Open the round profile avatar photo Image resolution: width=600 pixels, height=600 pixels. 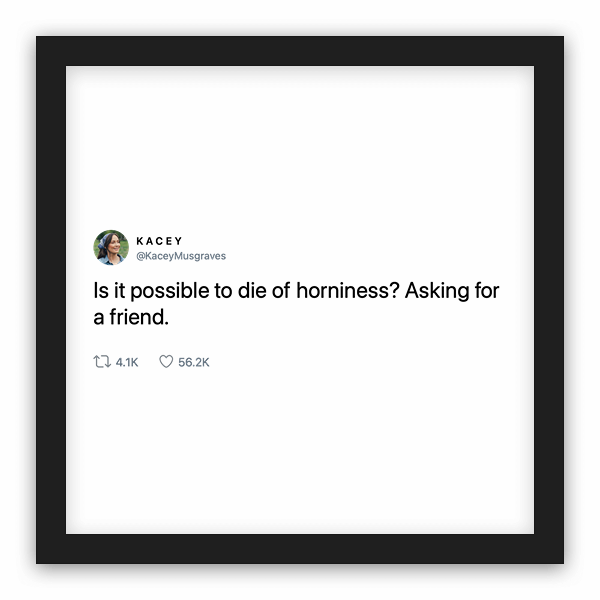(x=110, y=247)
